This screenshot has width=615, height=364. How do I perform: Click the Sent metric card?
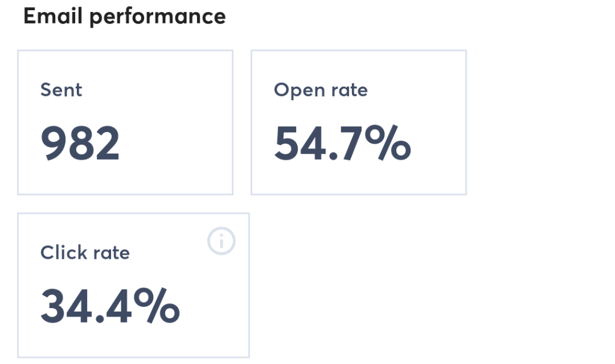(125, 123)
